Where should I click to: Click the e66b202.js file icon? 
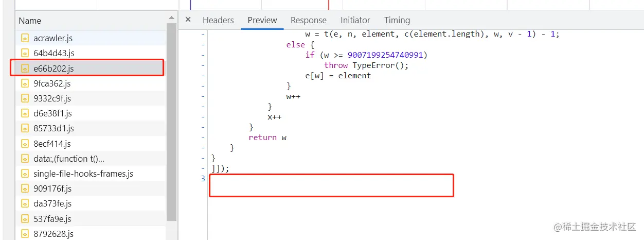point(25,68)
